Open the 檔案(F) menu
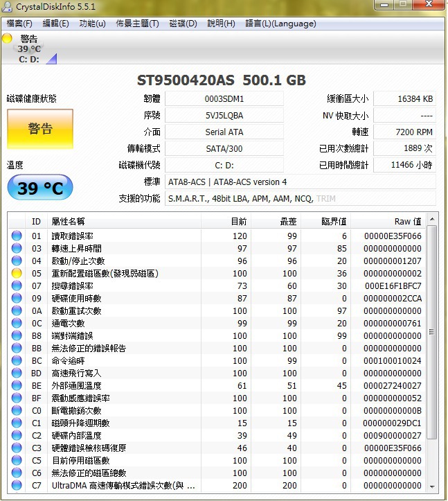 click(x=19, y=24)
